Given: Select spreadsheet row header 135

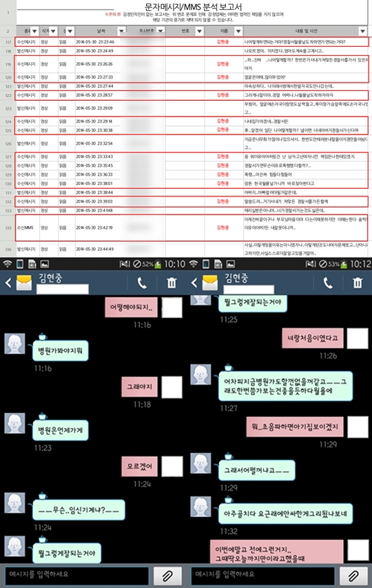Looking at the screenshot, I should pos(8,227).
